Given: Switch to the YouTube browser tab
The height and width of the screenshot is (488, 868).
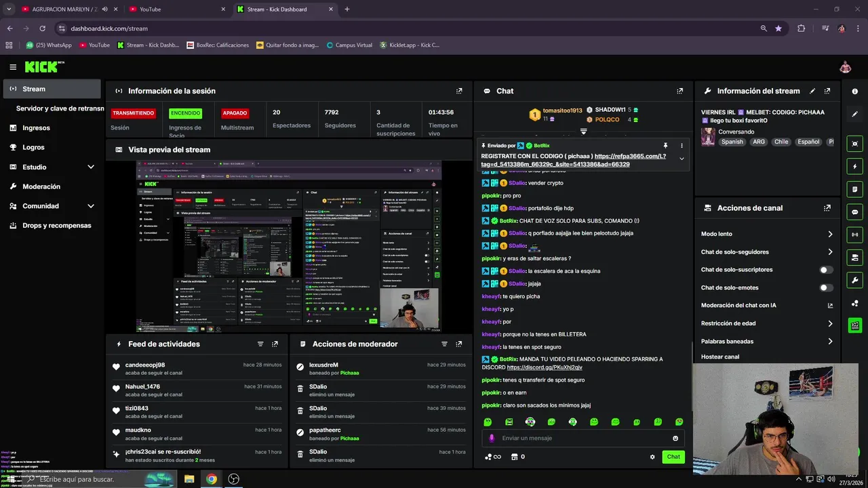Looking at the screenshot, I should click(x=178, y=9).
